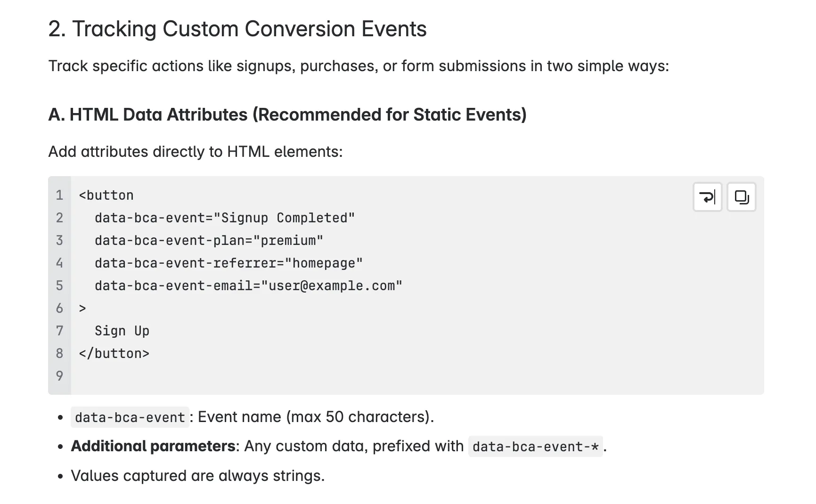Click line number 9 in code gutter
This screenshot has width=816, height=504.
[x=59, y=376]
